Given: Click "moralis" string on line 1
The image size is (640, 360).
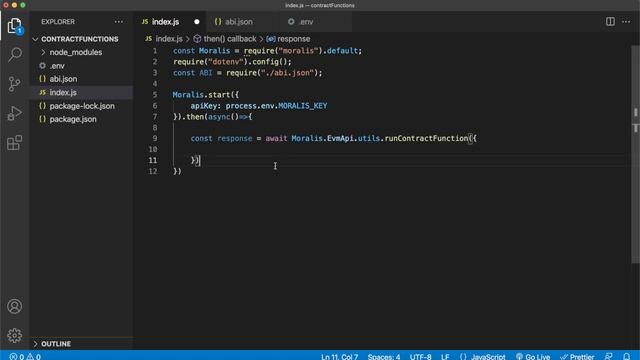Looking at the screenshot, I should point(298,51).
